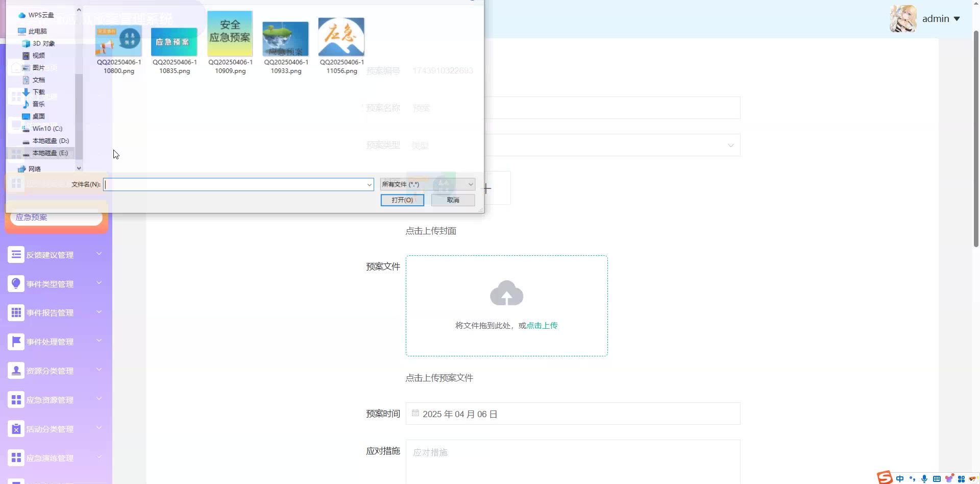Click the 资源分类管理 person icon
Screen dimensions: 980x484
coord(16,370)
